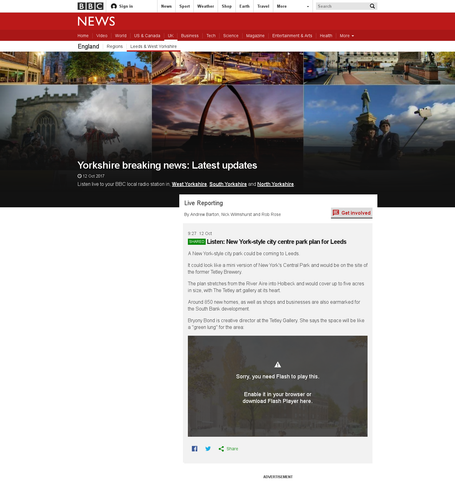The height and width of the screenshot is (500, 455).
Task: Go to Entertainment & Arts section
Action: [x=292, y=36]
